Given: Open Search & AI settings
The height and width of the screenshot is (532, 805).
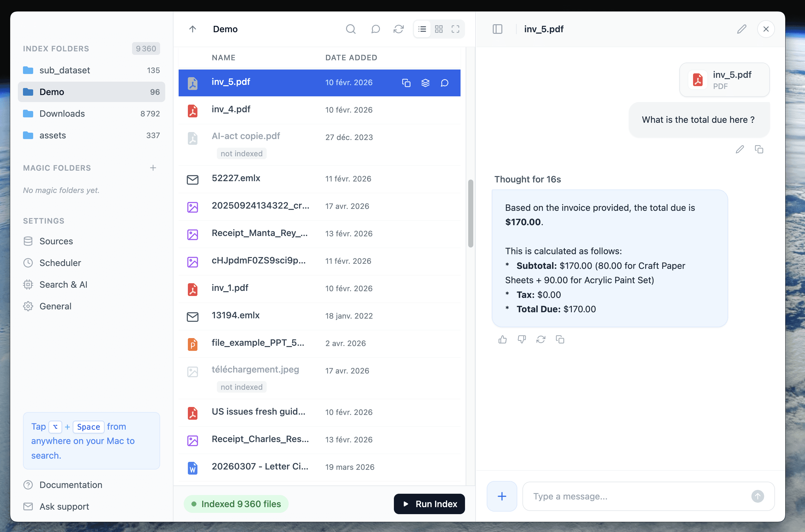Looking at the screenshot, I should [63, 284].
